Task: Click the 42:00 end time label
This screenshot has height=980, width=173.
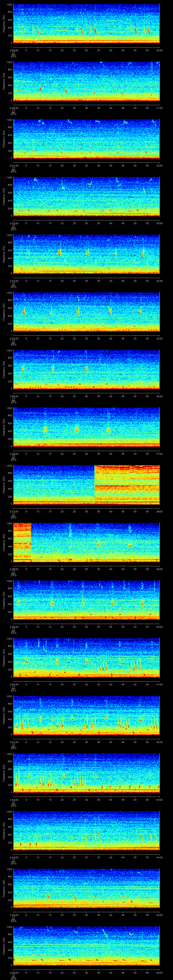Action: (159, 742)
